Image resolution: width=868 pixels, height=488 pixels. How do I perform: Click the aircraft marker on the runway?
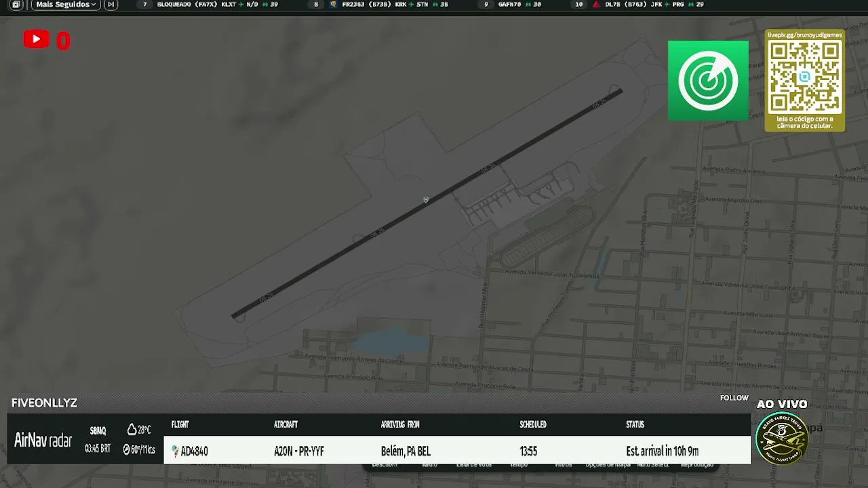[x=426, y=200]
